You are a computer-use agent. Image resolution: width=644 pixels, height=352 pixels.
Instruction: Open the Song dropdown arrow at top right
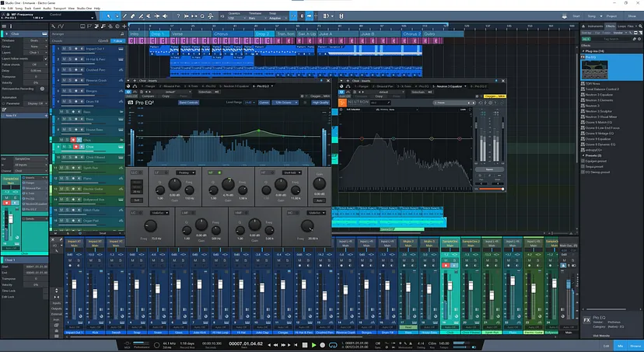601,16
